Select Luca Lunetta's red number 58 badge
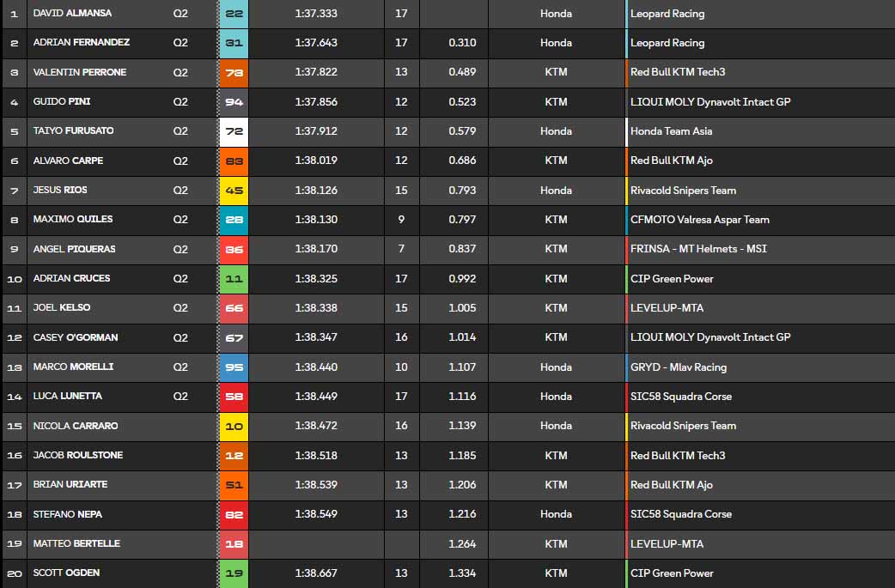The width and height of the screenshot is (895, 588). pyautogui.click(x=234, y=397)
